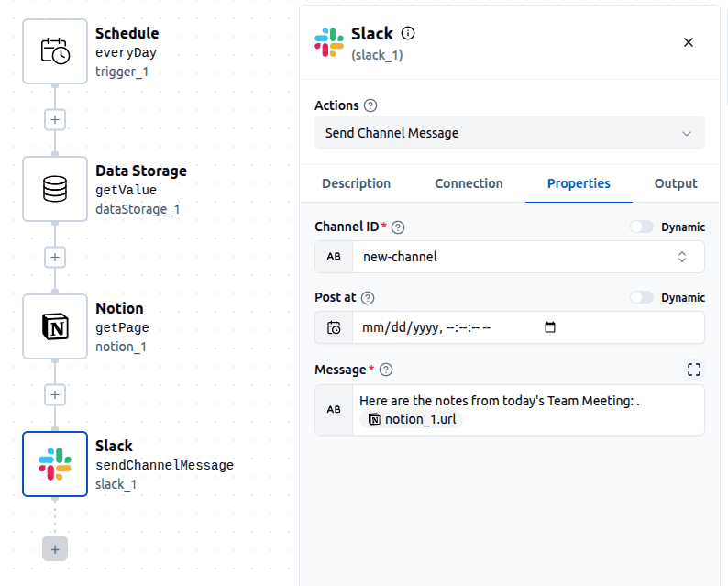Image resolution: width=728 pixels, height=586 pixels.
Task: Enable Dynamic toggle for Channel ID
Action: [x=642, y=227]
